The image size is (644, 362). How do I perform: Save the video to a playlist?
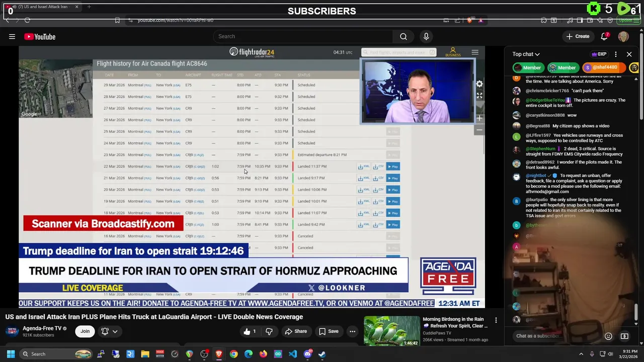click(x=329, y=331)
